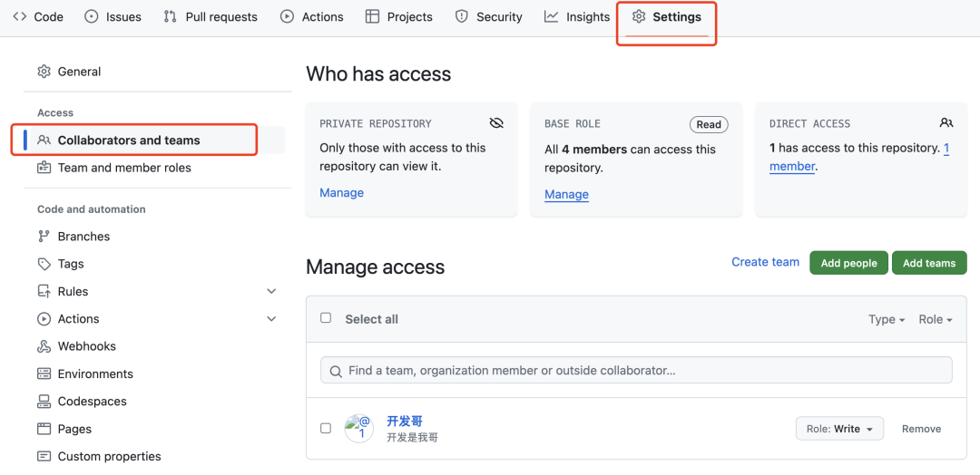Click the avatar thumbnail of 开发哥

coord(358,429)
